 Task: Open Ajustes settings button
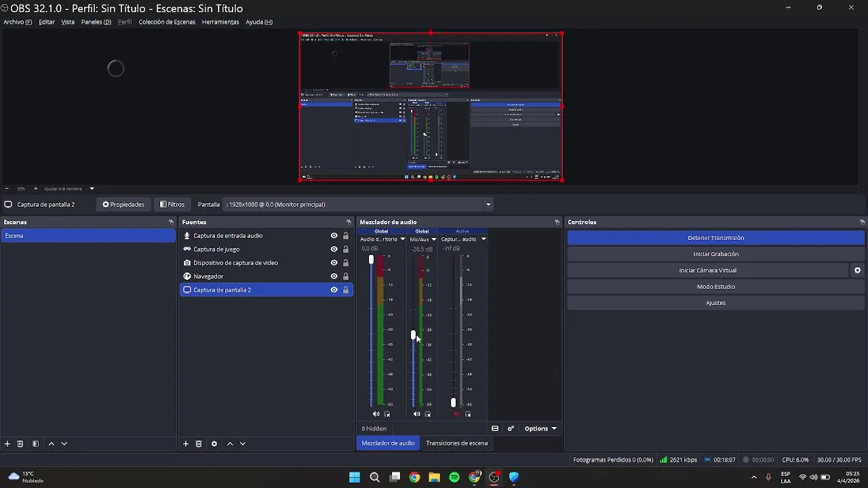[716, 303]
